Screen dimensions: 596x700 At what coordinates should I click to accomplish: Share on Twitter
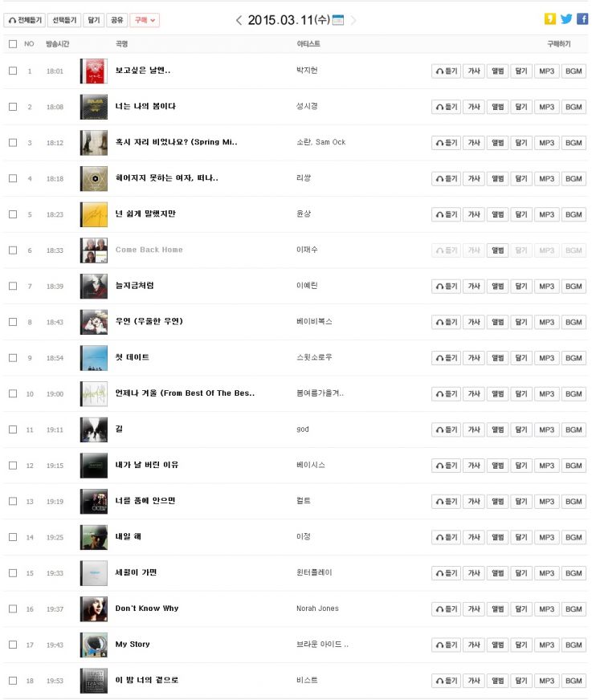566,19
